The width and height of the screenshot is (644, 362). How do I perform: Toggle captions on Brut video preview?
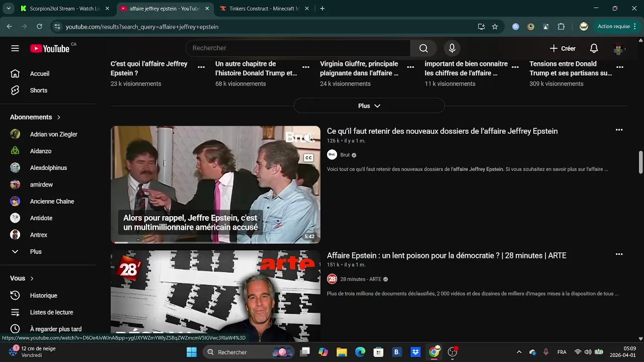(309, 158)
